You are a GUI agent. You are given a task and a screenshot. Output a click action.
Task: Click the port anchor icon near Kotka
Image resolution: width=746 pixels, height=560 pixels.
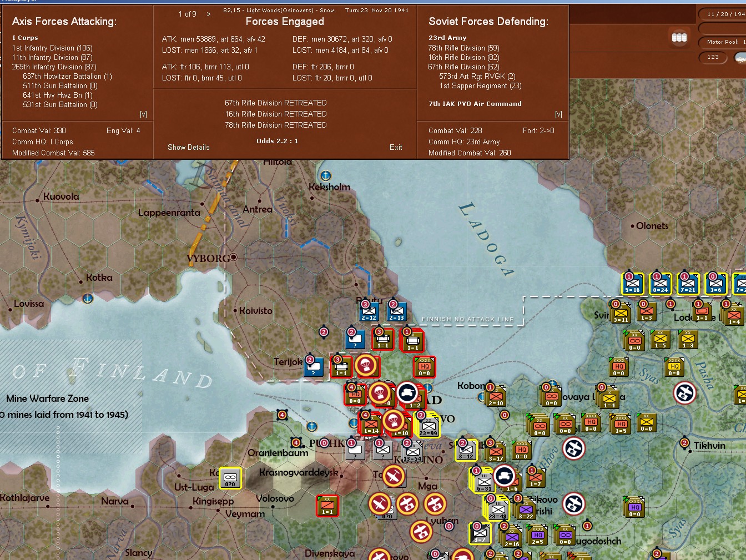(87, 299)
